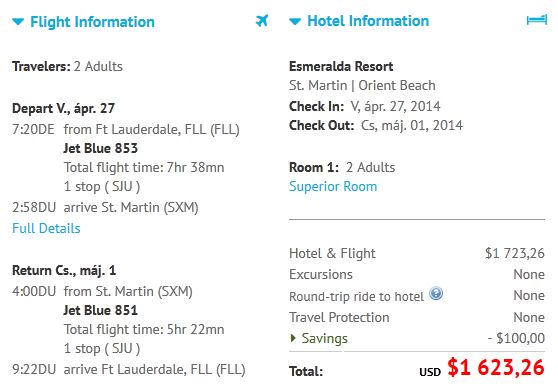The image size is (558, 391).
Task: Open Full Details of the departing flight
Action: (46, 228)
